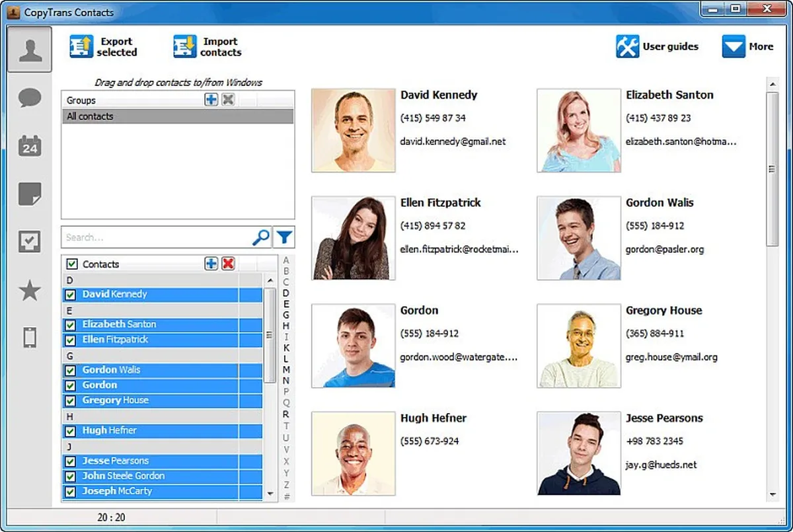Uncheck Gregory House checkbox

(71, 401)
